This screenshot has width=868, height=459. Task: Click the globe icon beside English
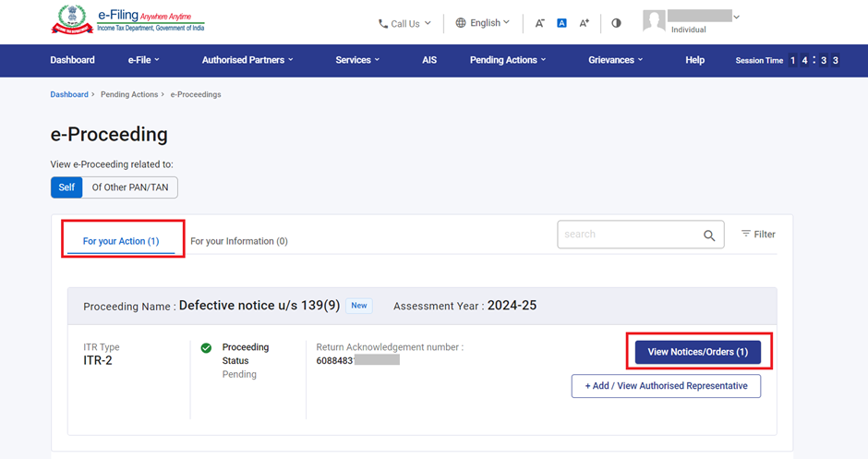click(x=461, y=23)
